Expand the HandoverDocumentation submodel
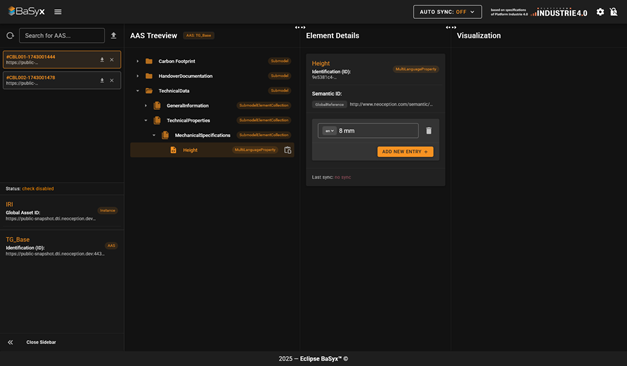This screenshot has width=627, height=366. tap(138, 76)
